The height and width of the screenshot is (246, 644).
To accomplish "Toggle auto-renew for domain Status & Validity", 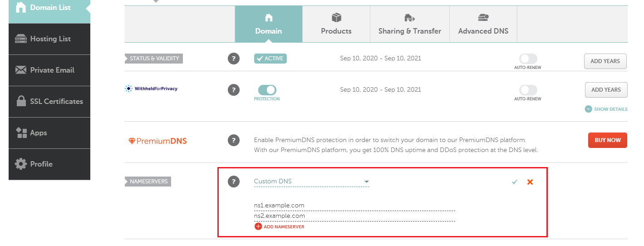I will [x=528, y=59].
